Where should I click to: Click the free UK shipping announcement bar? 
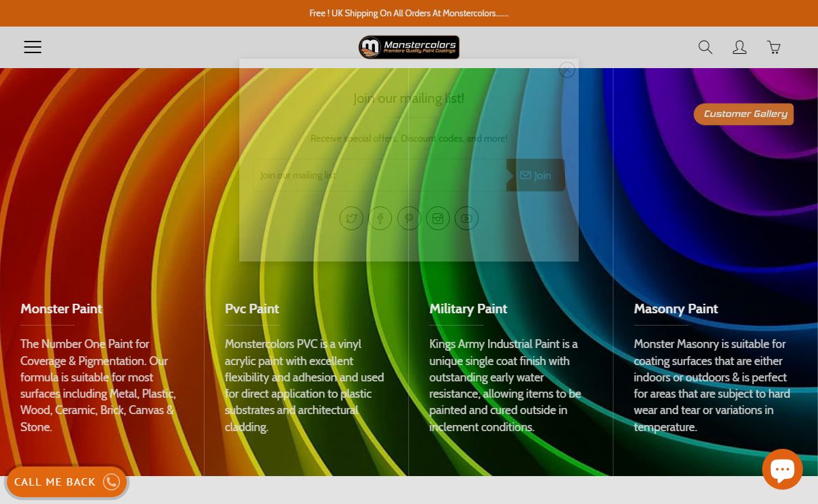(x=409, y=13)
